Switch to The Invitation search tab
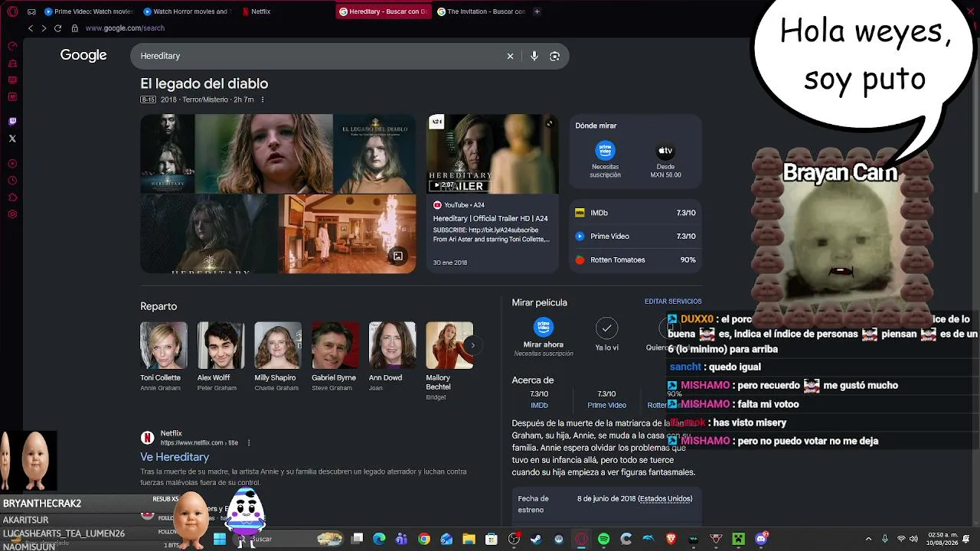The width and height of the screenshot is (980, 551). click(x=482, y=11)
